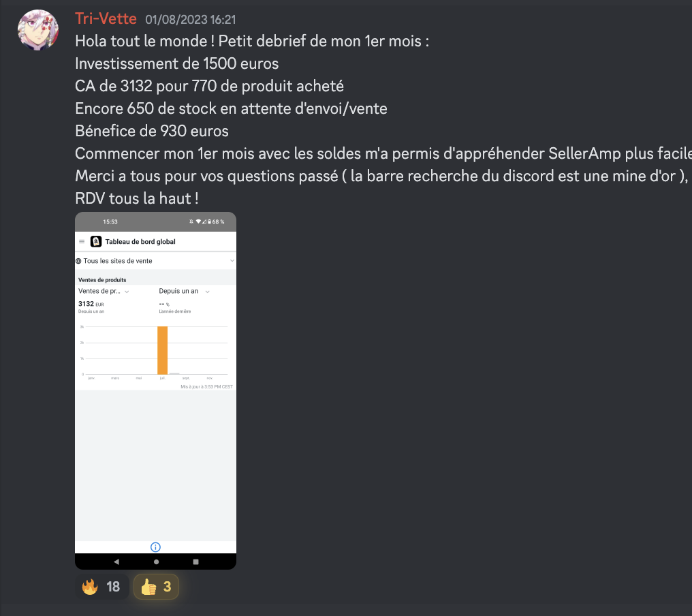Image resolution: width=692 pixels, height=616 pixels.
Task: Tap the Android back triangle button
Action: coord(116,561)
